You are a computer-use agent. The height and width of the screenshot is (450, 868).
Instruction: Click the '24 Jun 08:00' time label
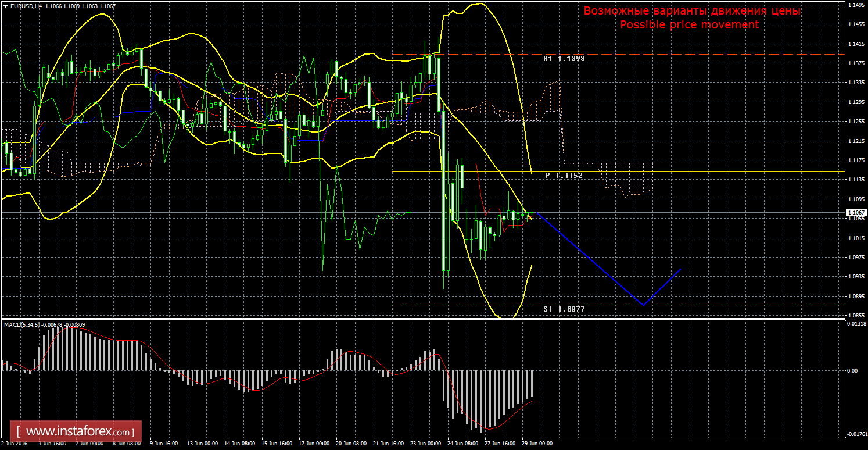(x=463, y=443)
